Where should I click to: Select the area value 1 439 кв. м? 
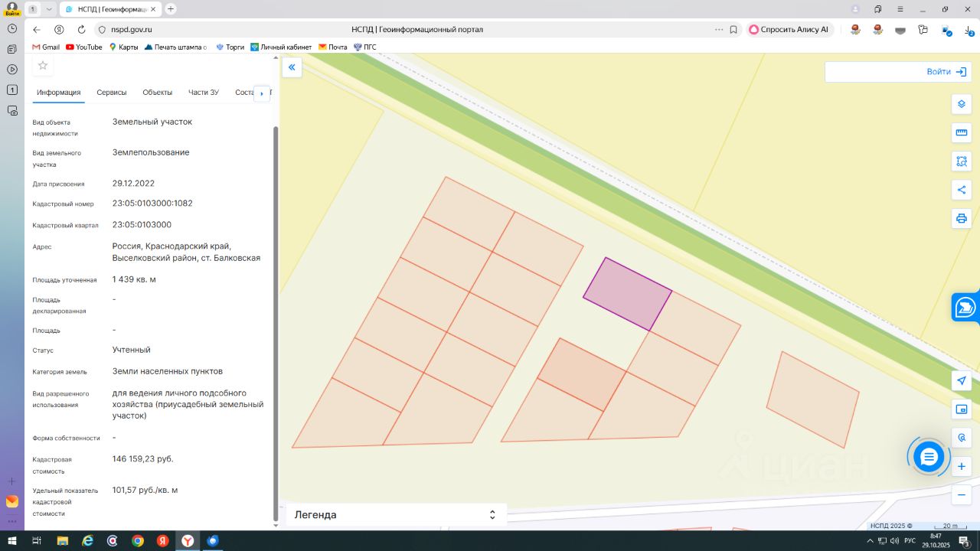point(134,279)
